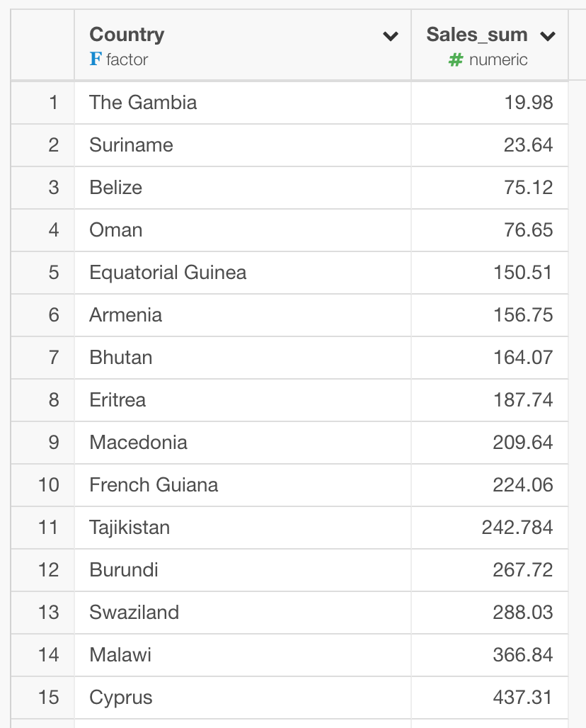586x728 pixels.
Task: Click row number 7 header
Action: pyautogui.click(x=42, y=358)
